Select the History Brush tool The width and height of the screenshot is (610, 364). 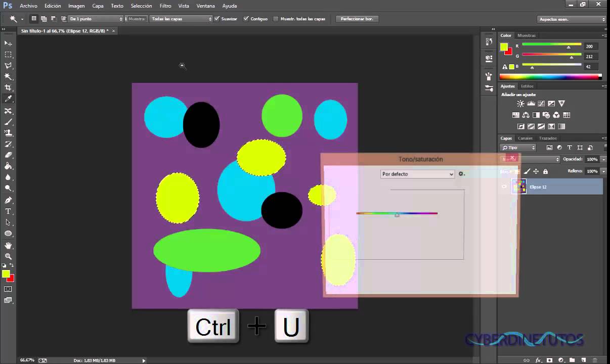(x=8, y=144)
